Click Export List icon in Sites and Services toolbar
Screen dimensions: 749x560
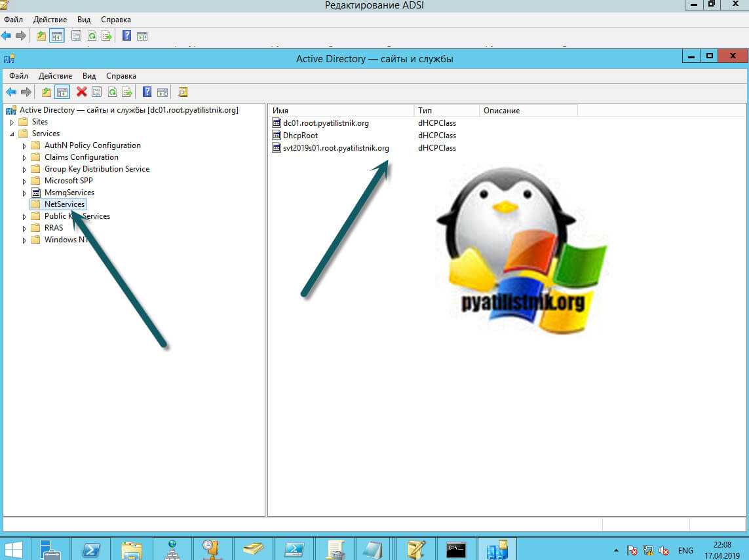click(127, 92)
